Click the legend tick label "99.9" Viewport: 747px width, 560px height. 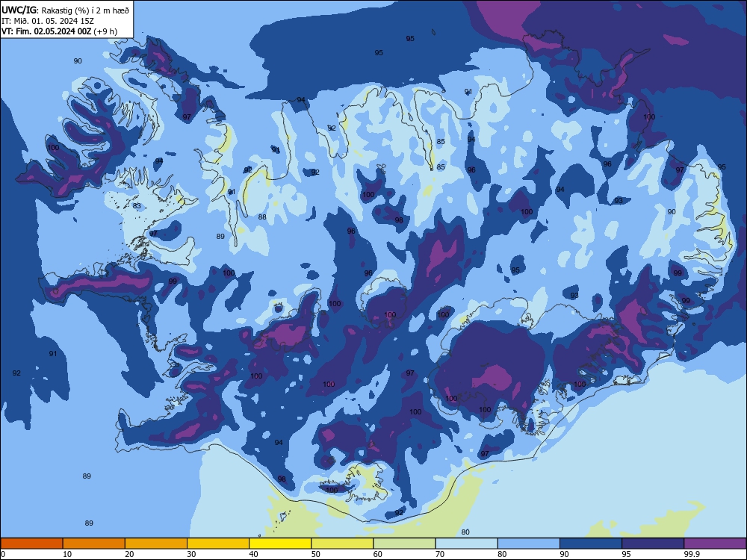tap(692, 554)
